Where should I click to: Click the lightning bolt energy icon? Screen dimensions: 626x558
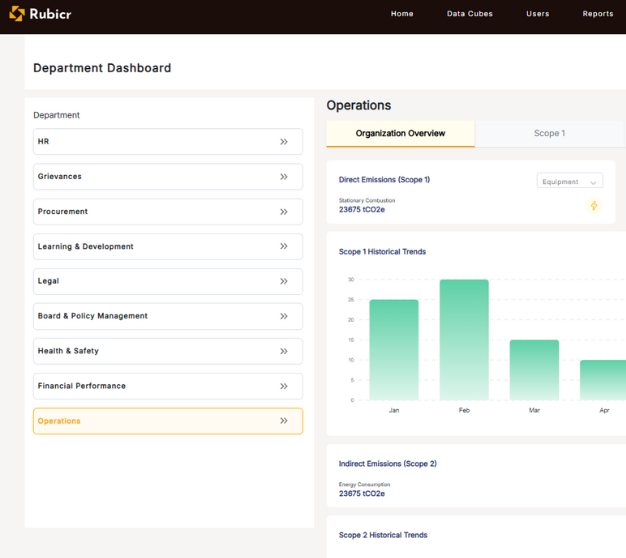594,206
